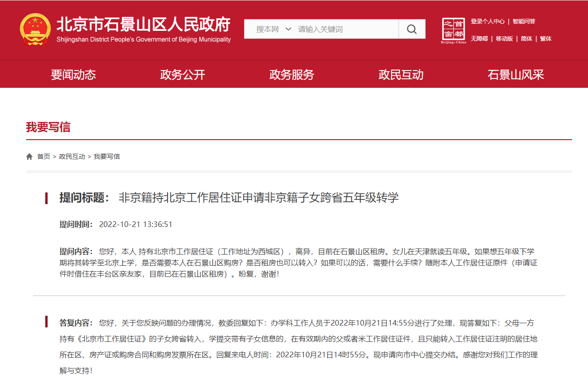
Task: Open the 要闻动态 navigation menu
Action: point(73,75)
